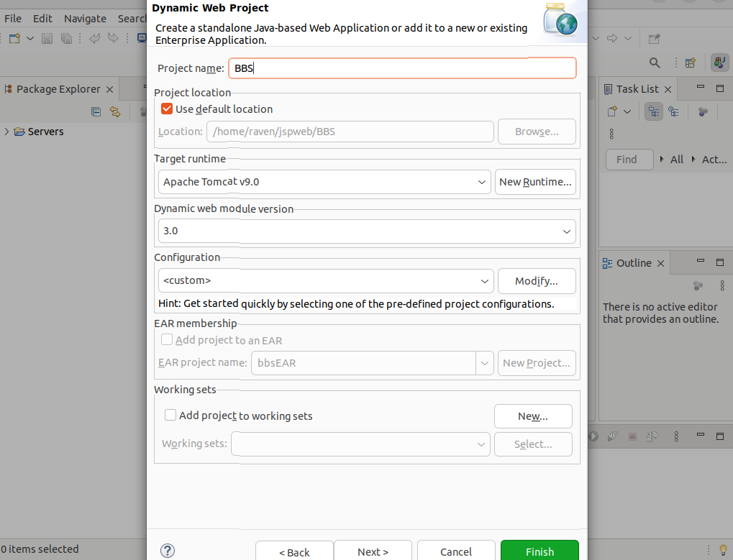Collapse All in Package Explorer
Screen dimensions: 733x560
[96, 111]
